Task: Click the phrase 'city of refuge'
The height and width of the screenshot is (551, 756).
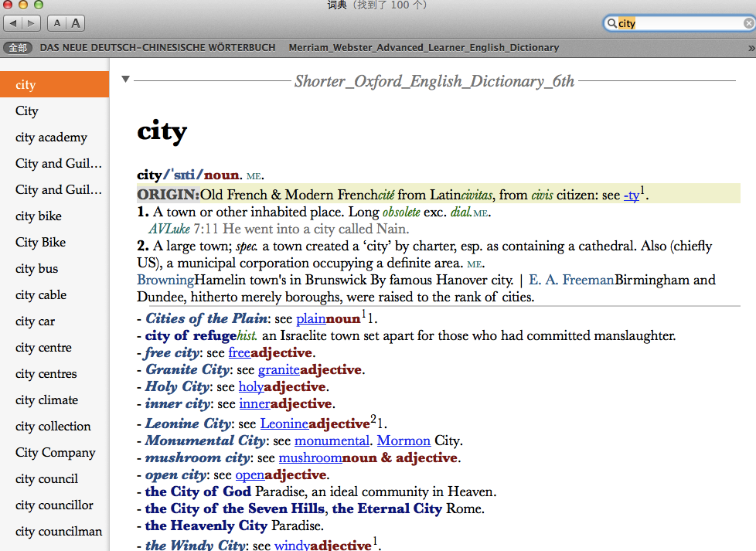Action: tap(191, 335)
